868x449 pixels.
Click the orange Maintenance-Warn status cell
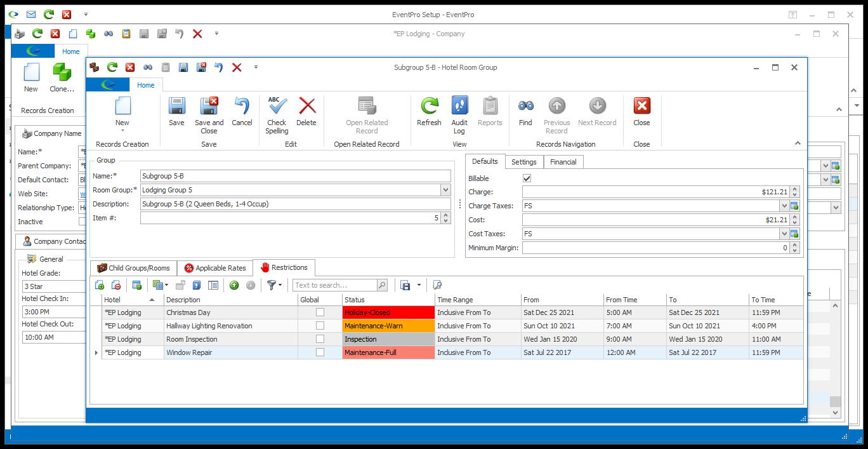pos(388,326)
